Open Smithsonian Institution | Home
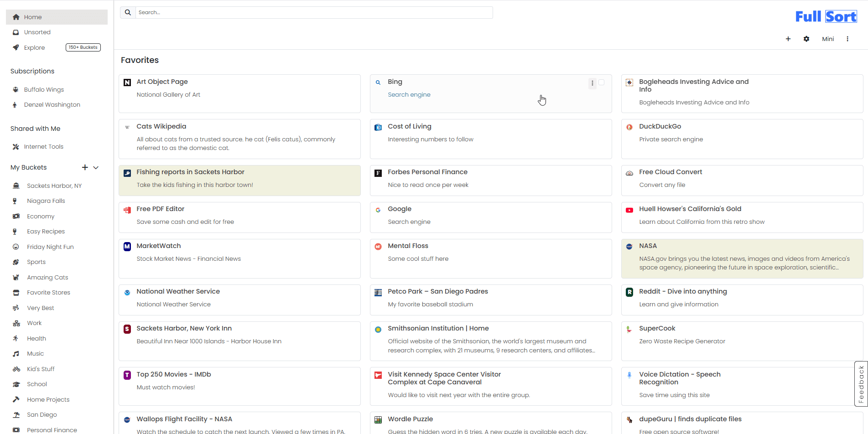Screen dimensions: 868x434 (x=438, y=328)
